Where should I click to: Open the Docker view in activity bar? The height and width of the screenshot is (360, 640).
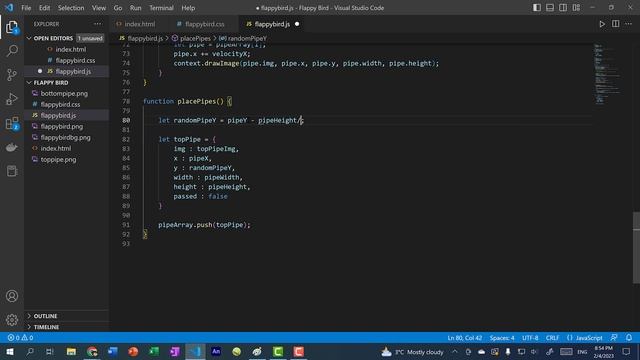click(x=12, y=147)
